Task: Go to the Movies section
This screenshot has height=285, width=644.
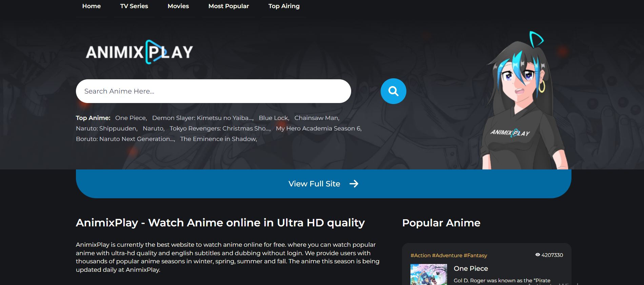Action: [178, 6]
